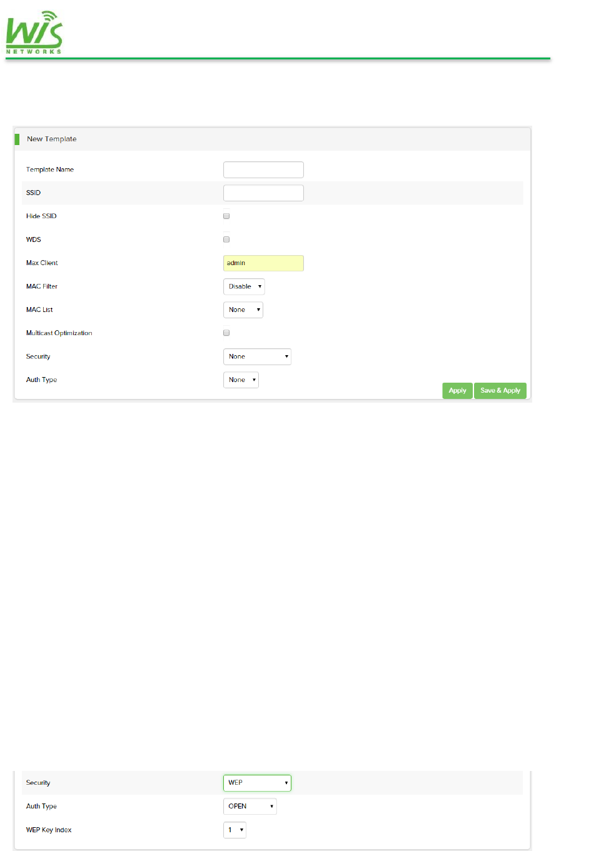Click the Hide SSID label text

click(x=41, y=216)
